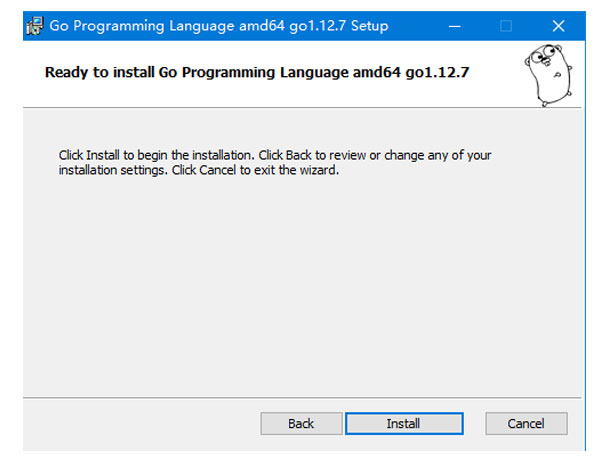Click the Install button

404,423
